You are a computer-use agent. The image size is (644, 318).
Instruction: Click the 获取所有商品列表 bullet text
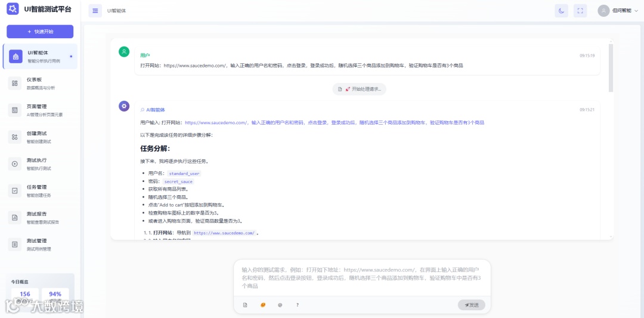click(168, 189)
